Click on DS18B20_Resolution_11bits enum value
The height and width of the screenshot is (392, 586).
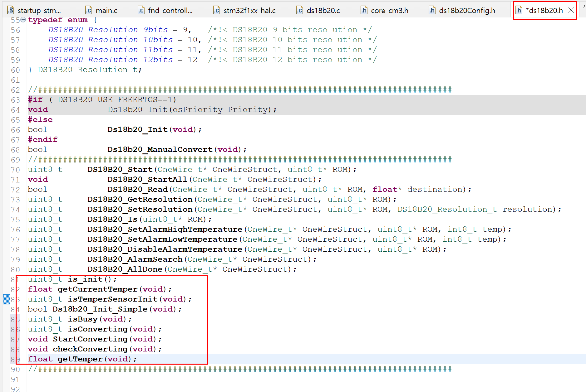pos(111,50)
